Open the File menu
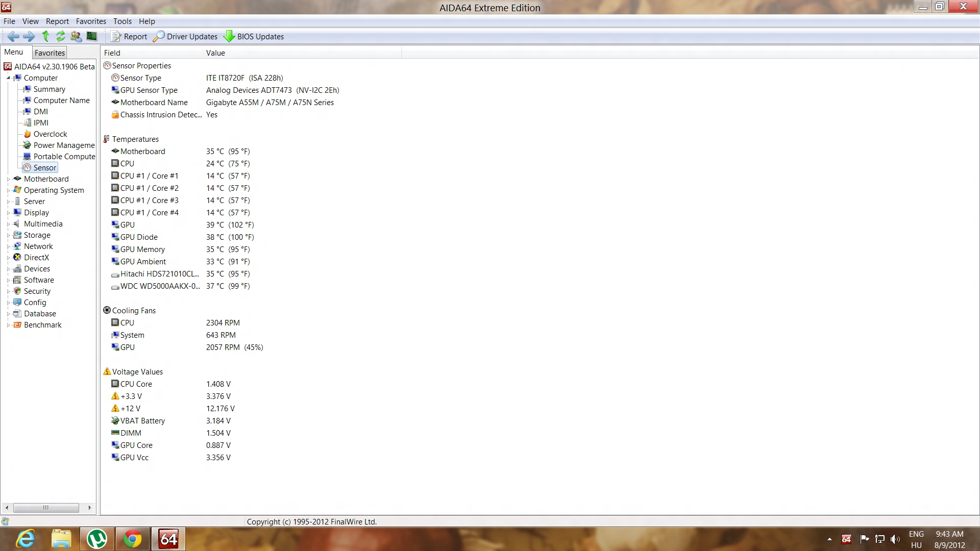Image resolution: width=980 pixels, height=551 pixels. [9, 21]
